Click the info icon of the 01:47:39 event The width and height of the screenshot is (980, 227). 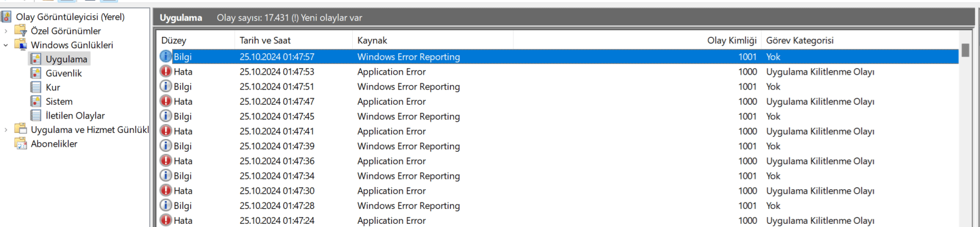166,146
